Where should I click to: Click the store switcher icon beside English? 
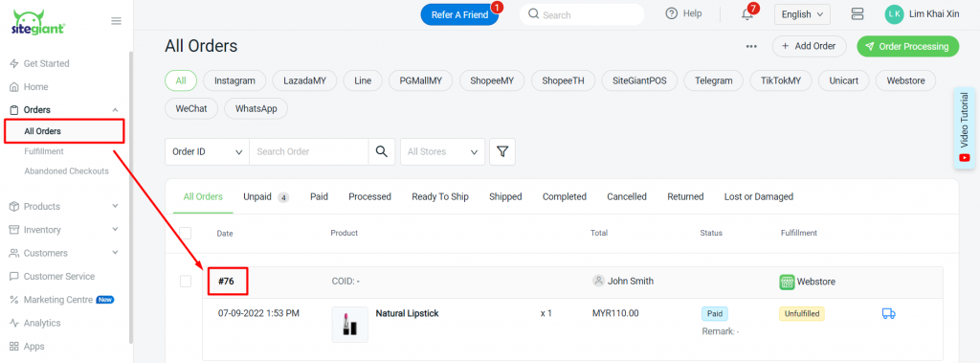pyautogui.click(x=857, y=13)
